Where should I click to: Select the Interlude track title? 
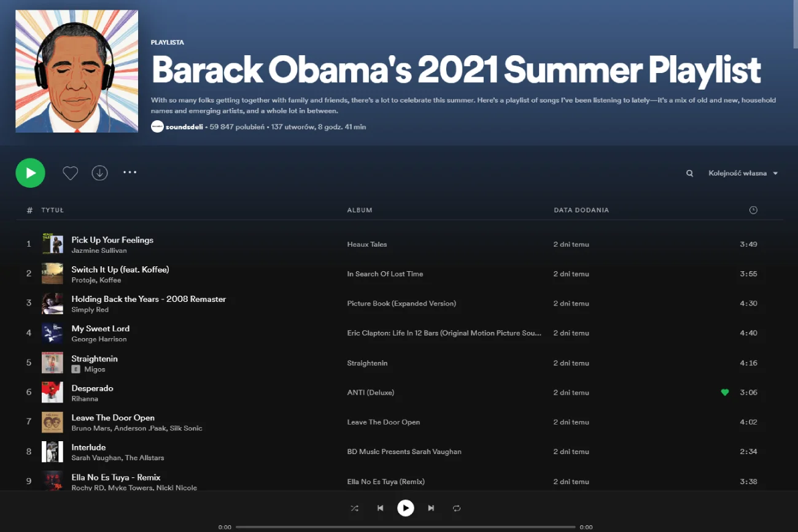point(88,447)
